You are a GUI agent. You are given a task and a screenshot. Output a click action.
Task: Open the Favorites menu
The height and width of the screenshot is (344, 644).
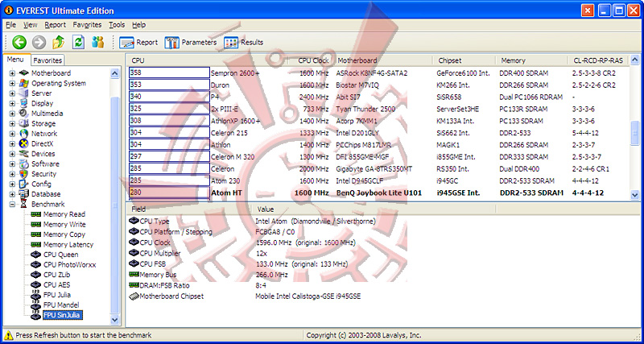point(87,25)
